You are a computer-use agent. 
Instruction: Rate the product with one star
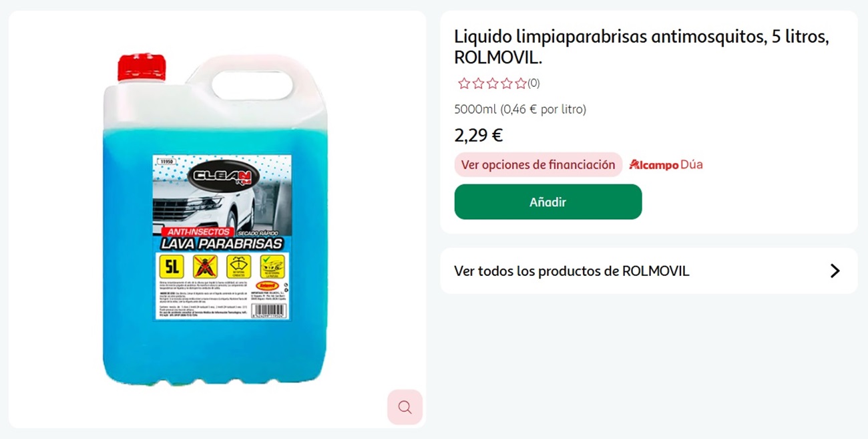pyautogui.click(x=464, y=84)
